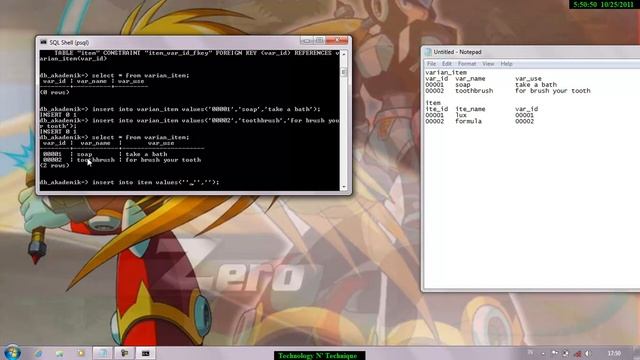Image resolution: width=640 pixels, height=360 pixels.
Task: Click 'for brush your tooth' in Notepad
Action: pos(553,91)
